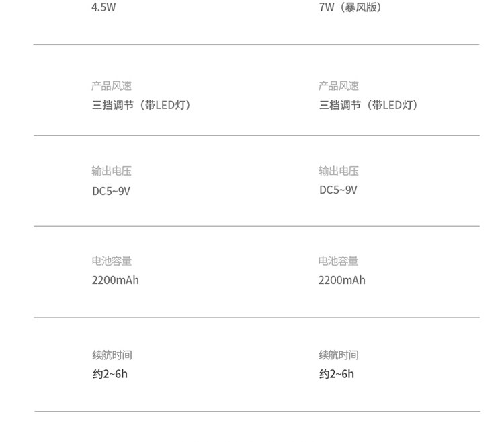Select 输出电压 label in the 4.5W column
The width and height of the screenshot is (504, 442).
pyautogui.click(x=112, y=171)
